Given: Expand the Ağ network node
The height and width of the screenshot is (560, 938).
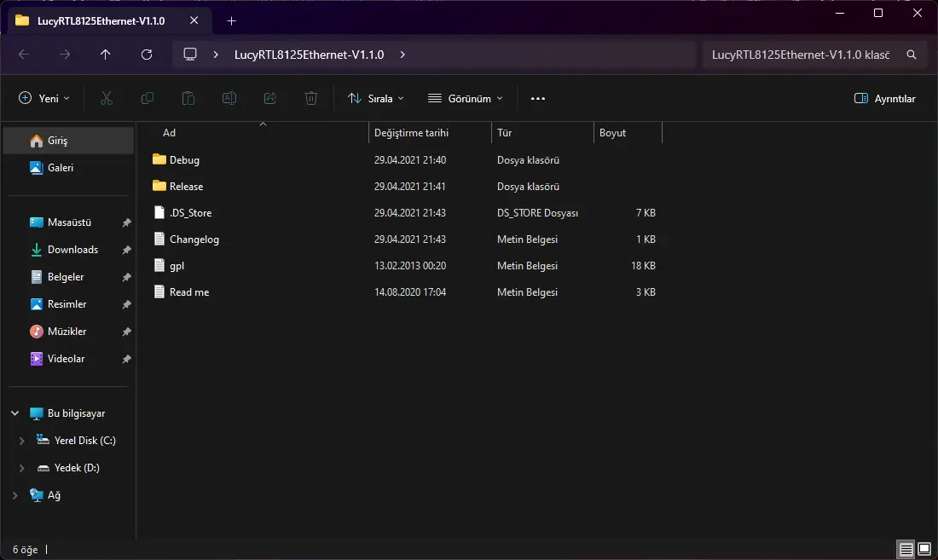Looking at the screenshot, I should click(x=15, y=495).
